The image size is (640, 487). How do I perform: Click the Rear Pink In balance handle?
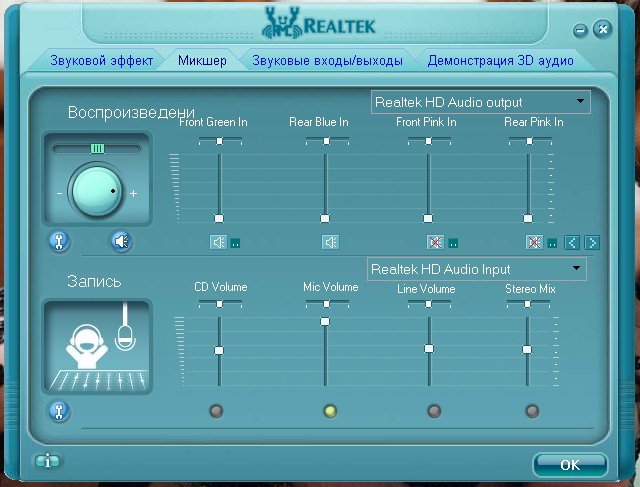[x=529, y=141]
